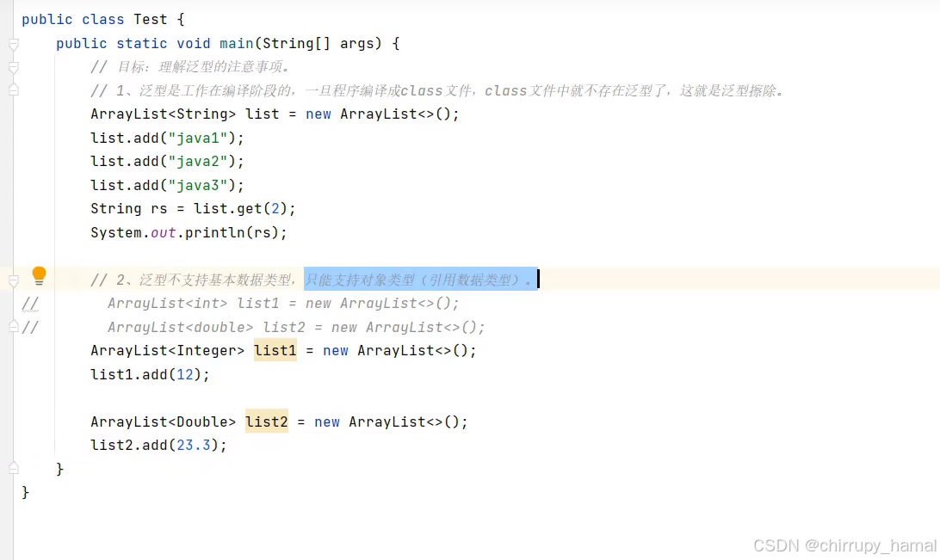This screenshot has width=940, height=560.
Task: Click the String[] args parameter
Action: (320, 43)
